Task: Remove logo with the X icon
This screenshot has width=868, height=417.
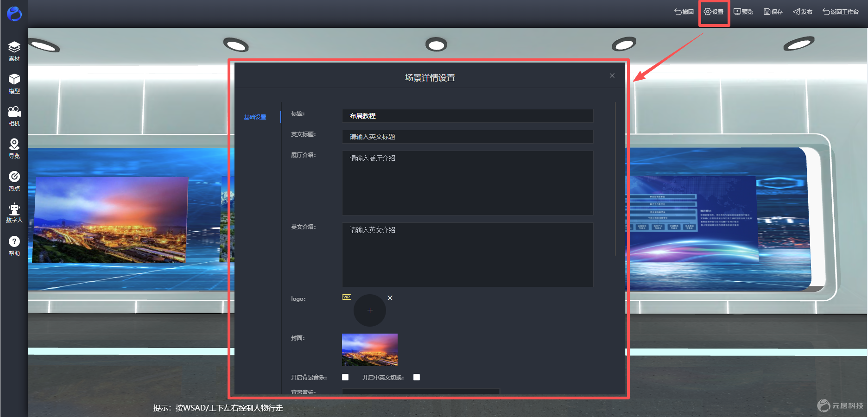Action: pyautogui.click(x=390, y=298)
